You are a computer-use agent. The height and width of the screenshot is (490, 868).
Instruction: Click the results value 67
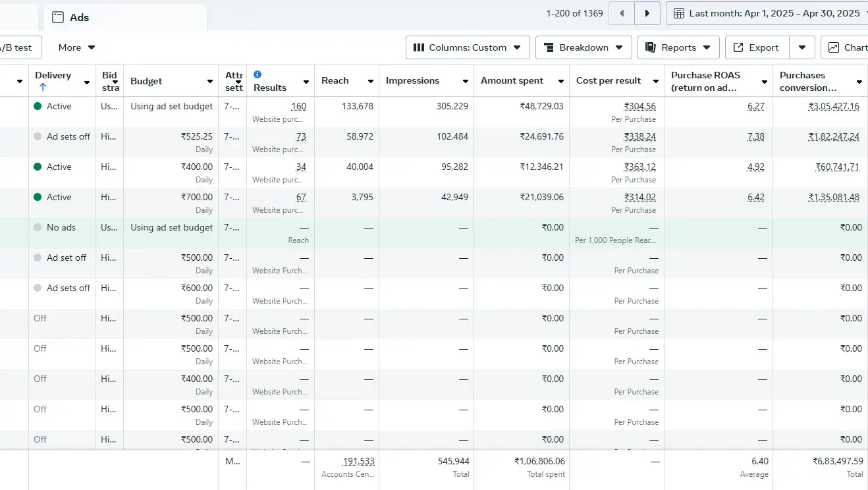click(301, 197)
